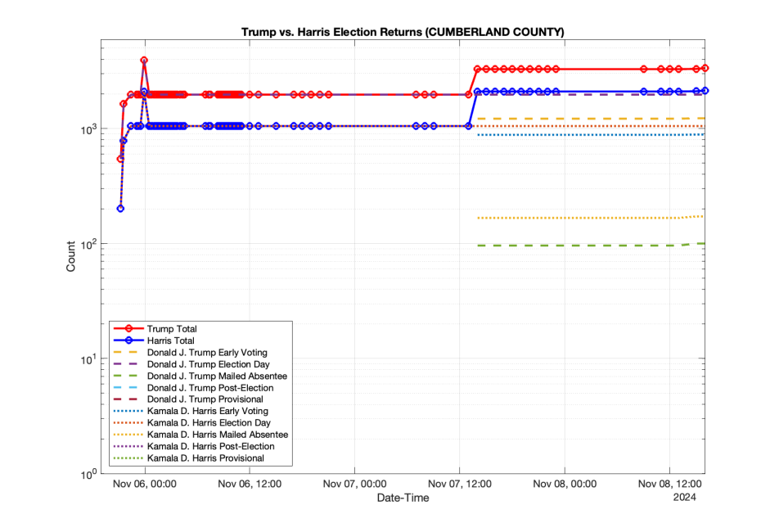The width and height of the screenshot is (779, 532).
Task: Click the chart title text
Action: 403,32
